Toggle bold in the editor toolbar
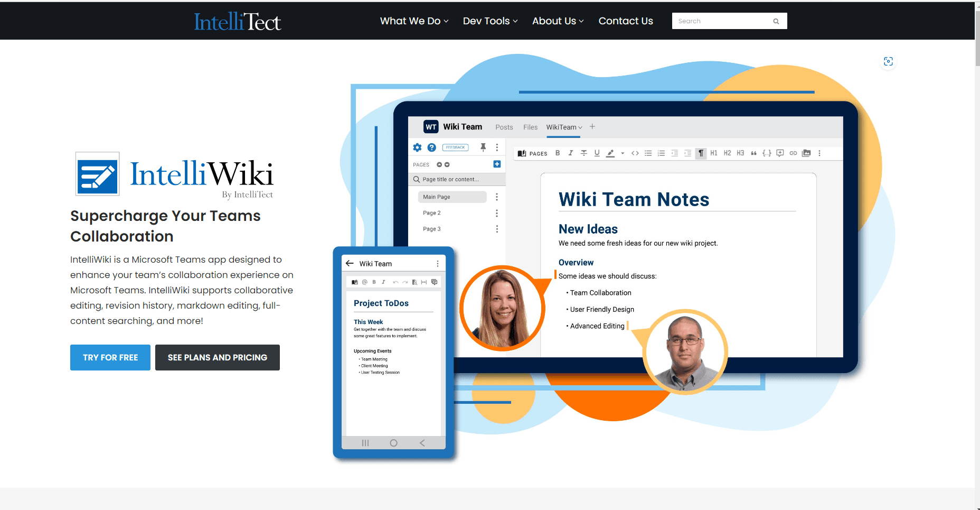 (x=558, y=153)
